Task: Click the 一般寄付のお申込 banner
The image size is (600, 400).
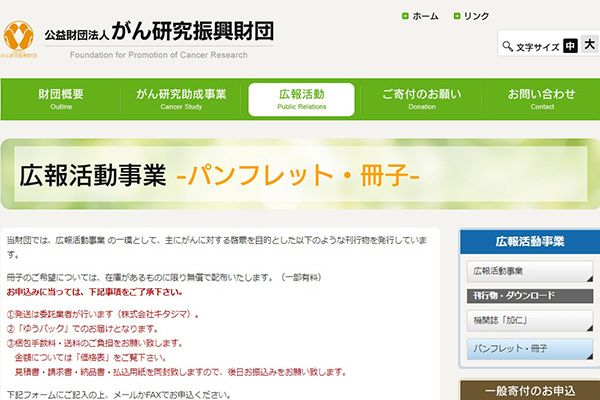Action: coord(529,391)
